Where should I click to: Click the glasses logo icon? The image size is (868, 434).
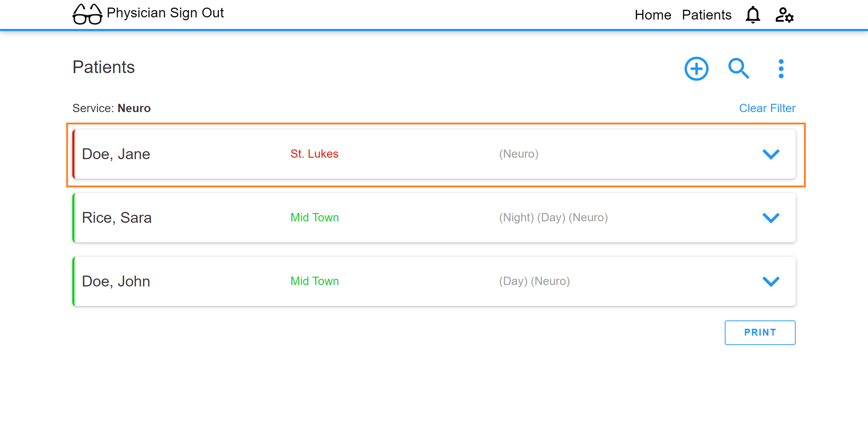pos(88,14)
